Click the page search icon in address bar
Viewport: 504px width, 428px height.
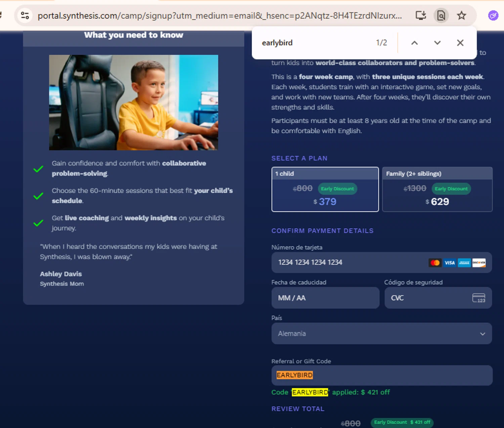(441, 15)
